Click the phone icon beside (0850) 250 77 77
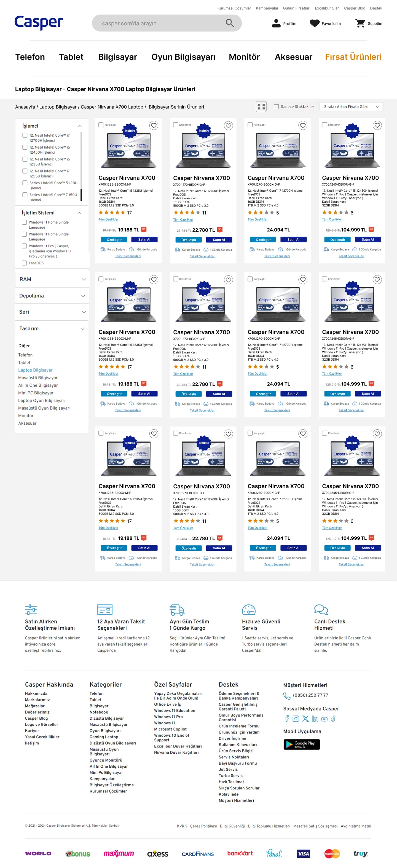The height and width of the screenshot is (868, 397). [x=286, y=696]
